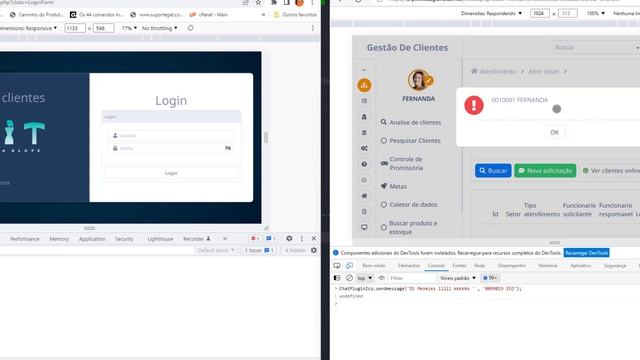Open the No throttling dropdown
This screenshot has width=640, height=360.
coord(159,28)
